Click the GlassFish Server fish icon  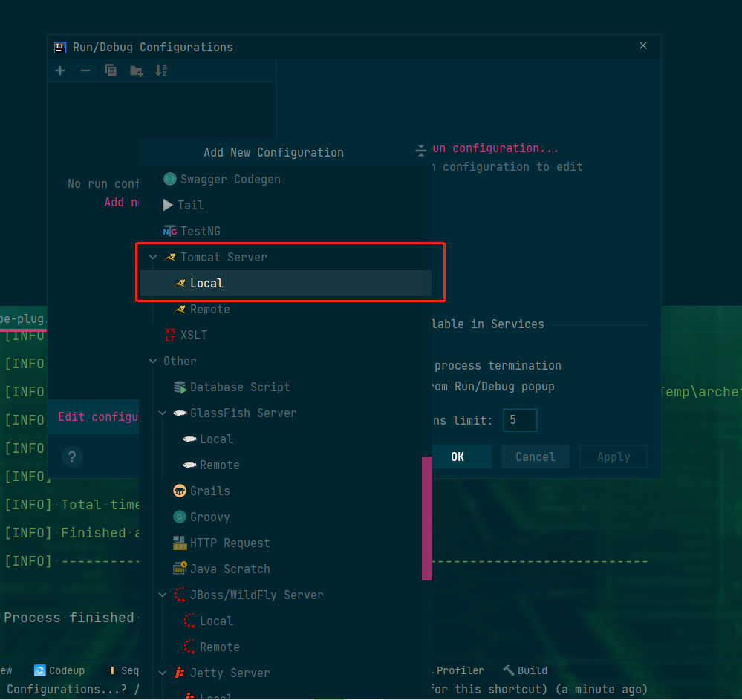tap(180, 413)
